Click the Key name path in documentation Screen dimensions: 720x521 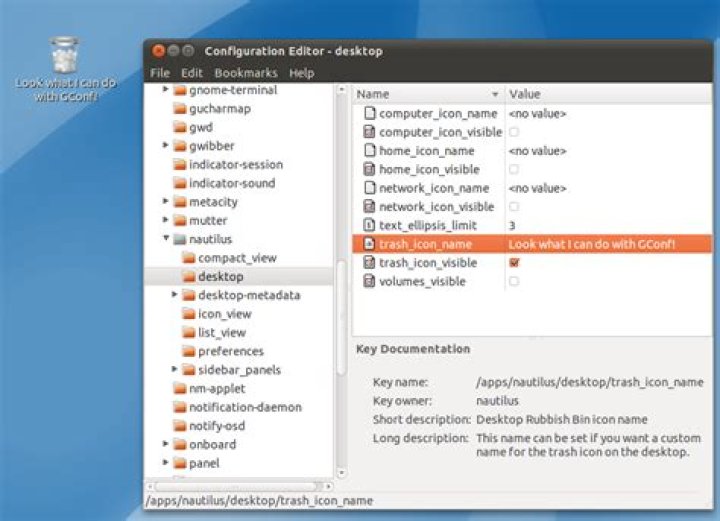point(590,382)
